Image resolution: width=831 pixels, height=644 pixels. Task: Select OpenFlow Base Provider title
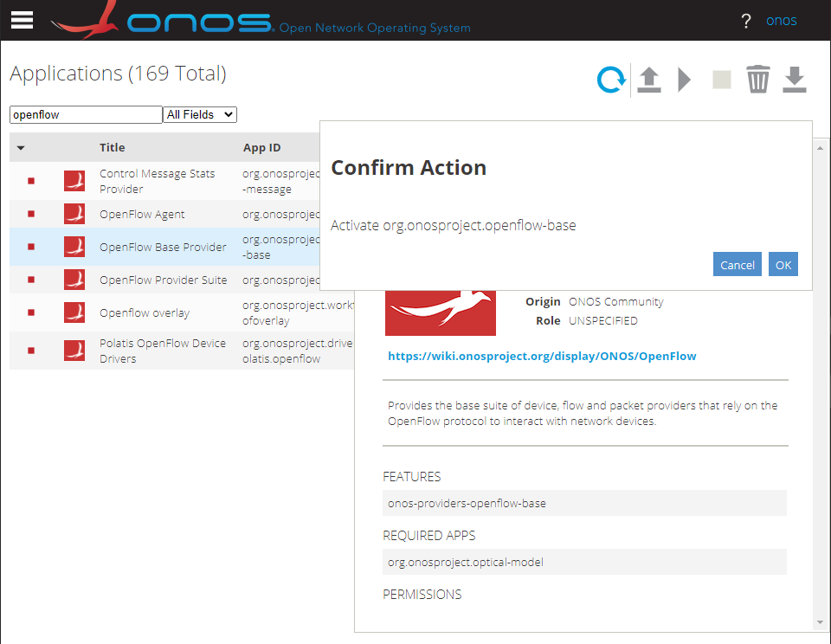[163, 247]
